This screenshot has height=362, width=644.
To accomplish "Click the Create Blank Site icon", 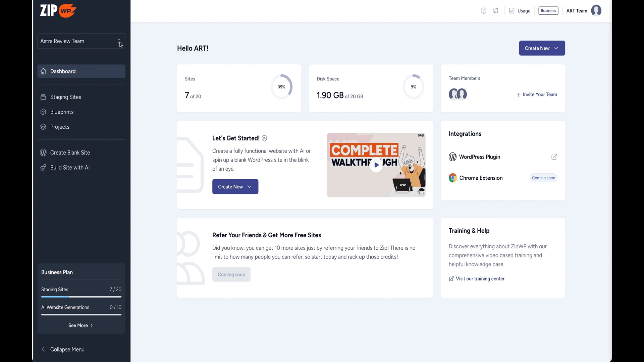I will [43, 153].
